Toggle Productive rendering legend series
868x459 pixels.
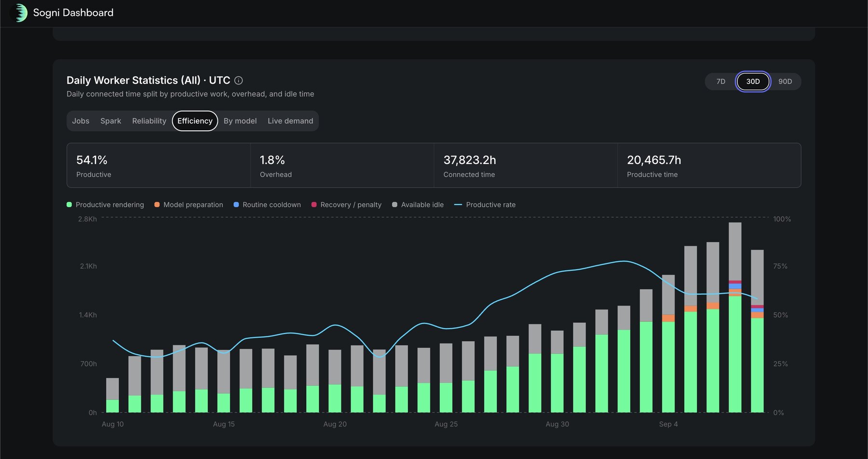pos(105,205)
